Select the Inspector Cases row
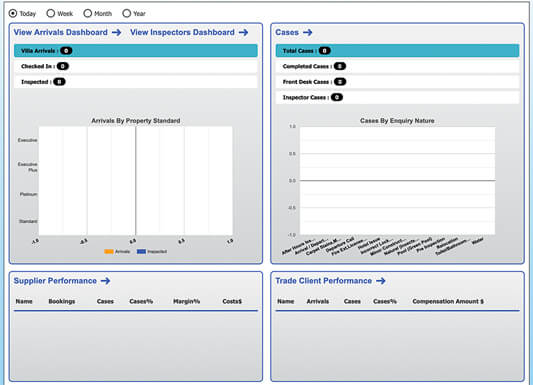The image size is (533, 385). coord(397,98)
